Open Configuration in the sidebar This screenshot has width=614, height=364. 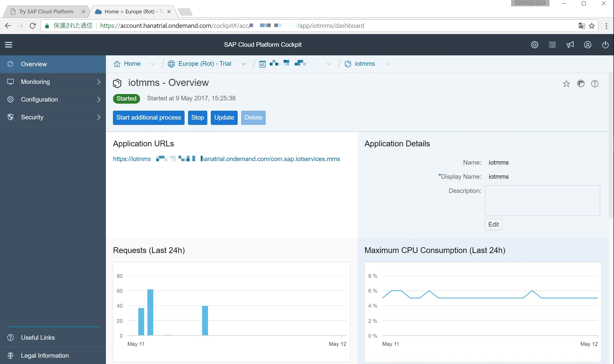53,100
